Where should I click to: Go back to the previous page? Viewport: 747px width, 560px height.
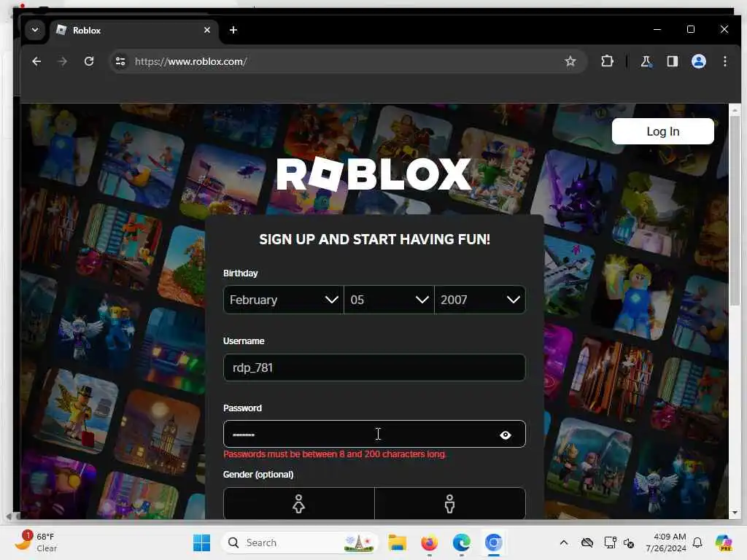coord(36,61)
